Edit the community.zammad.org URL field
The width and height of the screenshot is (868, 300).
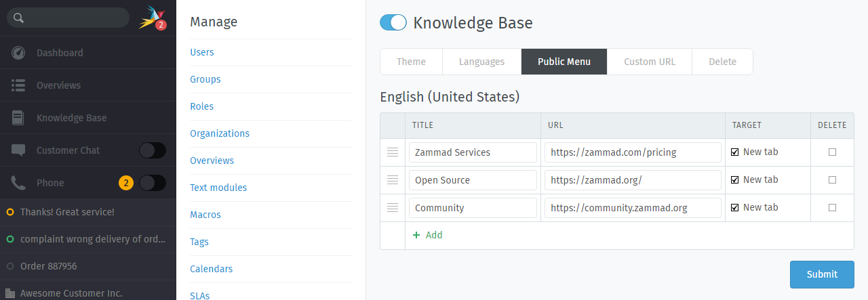pyautogui.click(x=633, y=208)
